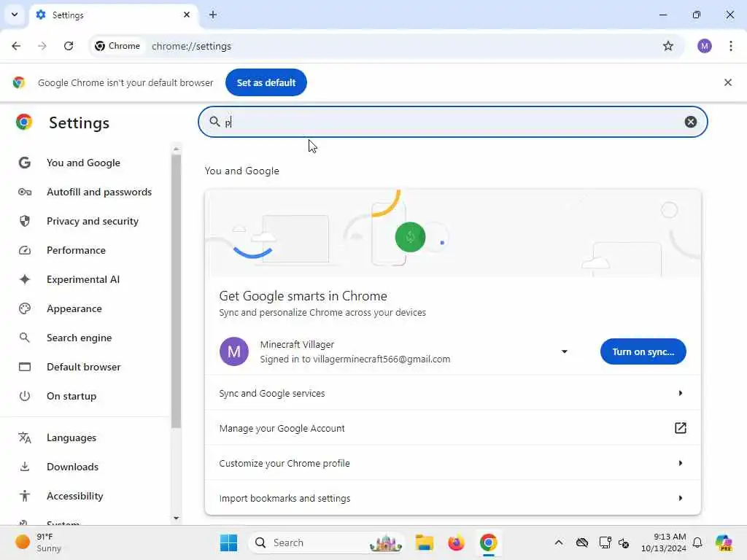The width and height of the screenshot is (747, 560).
Task: Select Accessibility in sidebar
Action: click(75, 496)
